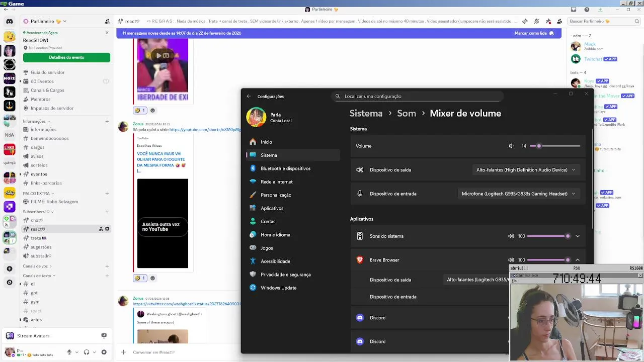Select Início in Settings sidebar
This screenshot has width=644, height=362.
click(x=293, y=142)
